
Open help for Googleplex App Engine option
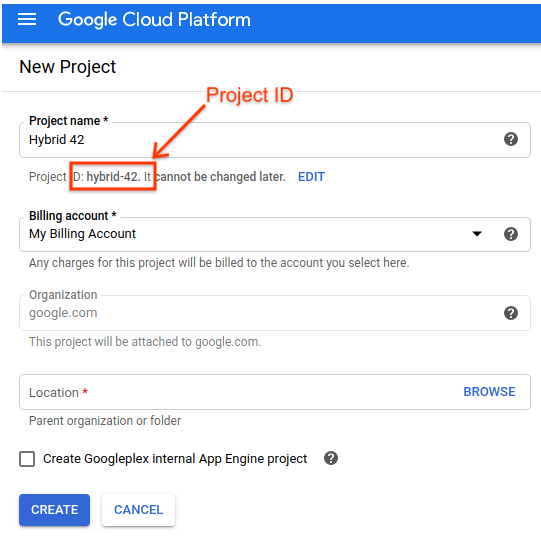tap(331, 458)
